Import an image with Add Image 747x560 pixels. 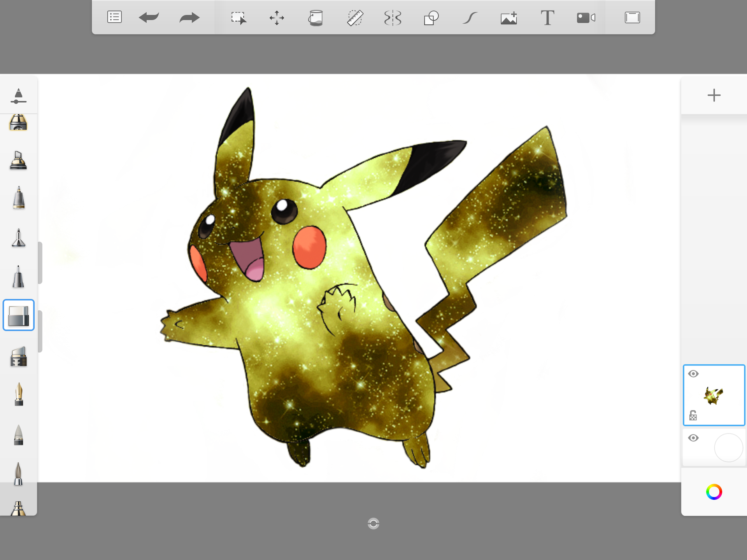[509, 18]
